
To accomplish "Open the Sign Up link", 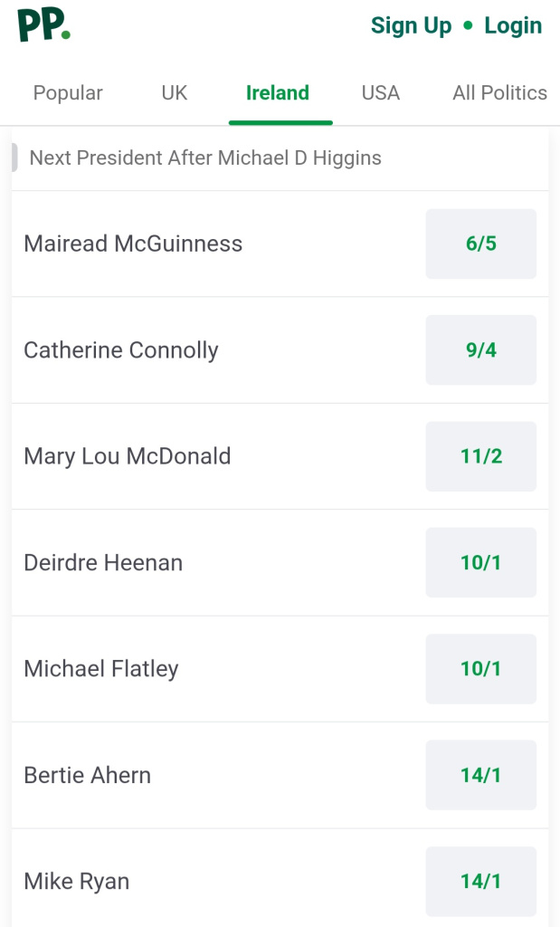I will point(411,26).
